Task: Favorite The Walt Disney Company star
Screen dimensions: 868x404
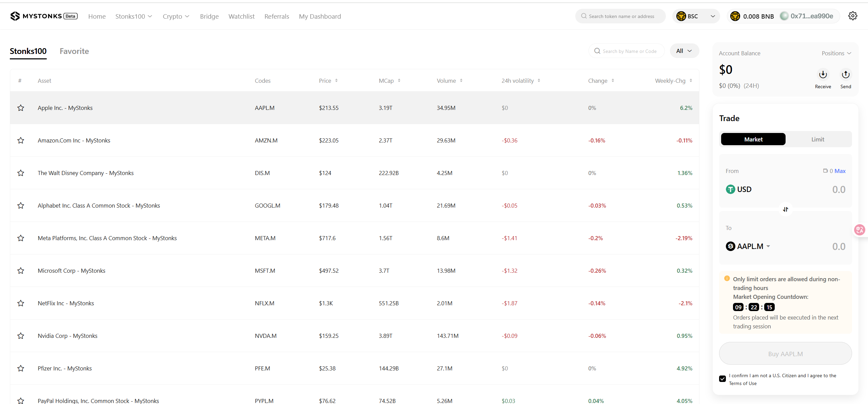Action: (21, 173)
